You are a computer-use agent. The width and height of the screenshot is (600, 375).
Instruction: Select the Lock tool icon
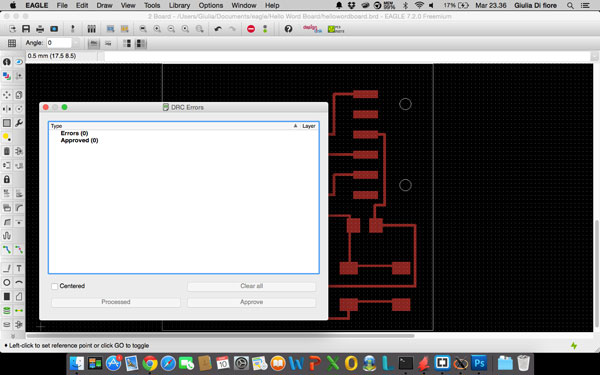tap(7, 179)
